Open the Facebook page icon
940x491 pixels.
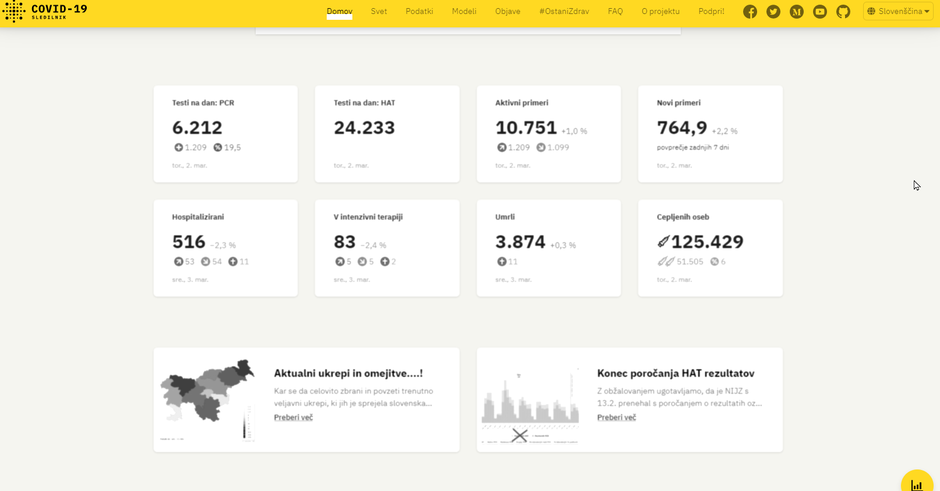pyautogui.click(x=750, y=12)
